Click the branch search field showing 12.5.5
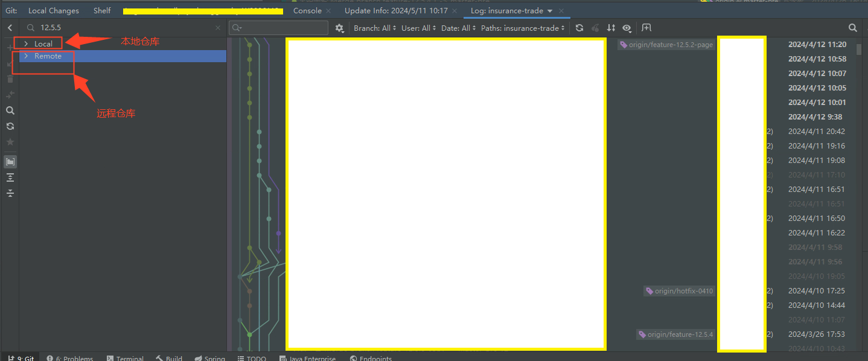 pyautogui.click(x=124, y=28)
